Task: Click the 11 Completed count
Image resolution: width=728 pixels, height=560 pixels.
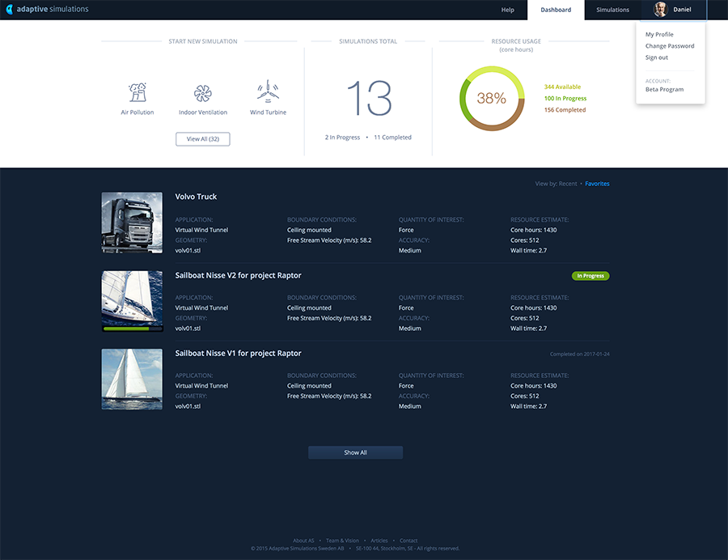Action: click(x=393, y=138)
